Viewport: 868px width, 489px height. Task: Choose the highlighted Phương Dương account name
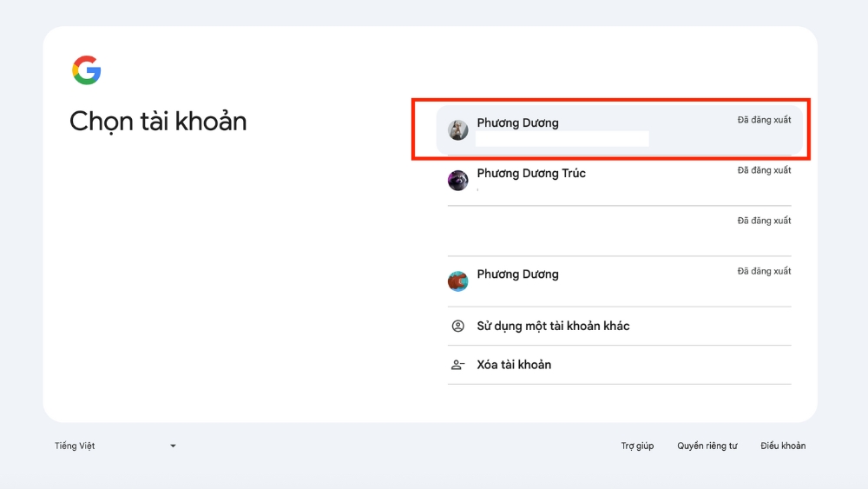517,123
